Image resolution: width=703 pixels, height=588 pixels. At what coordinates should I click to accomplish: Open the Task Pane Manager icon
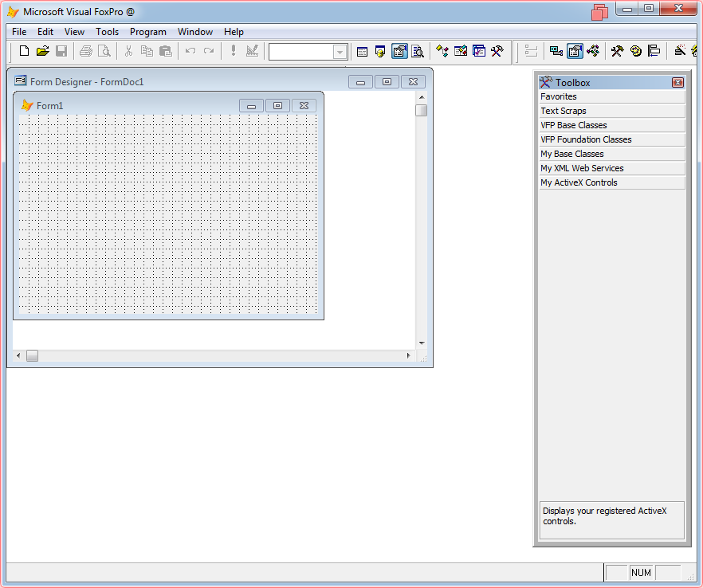[x=479, y=52]
